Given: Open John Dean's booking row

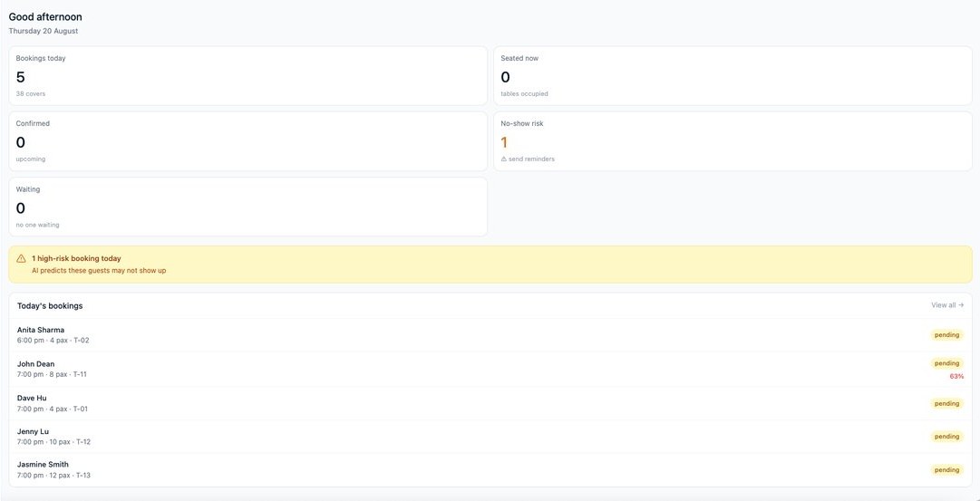Looking at the screenshot, I should coord(490,369).
